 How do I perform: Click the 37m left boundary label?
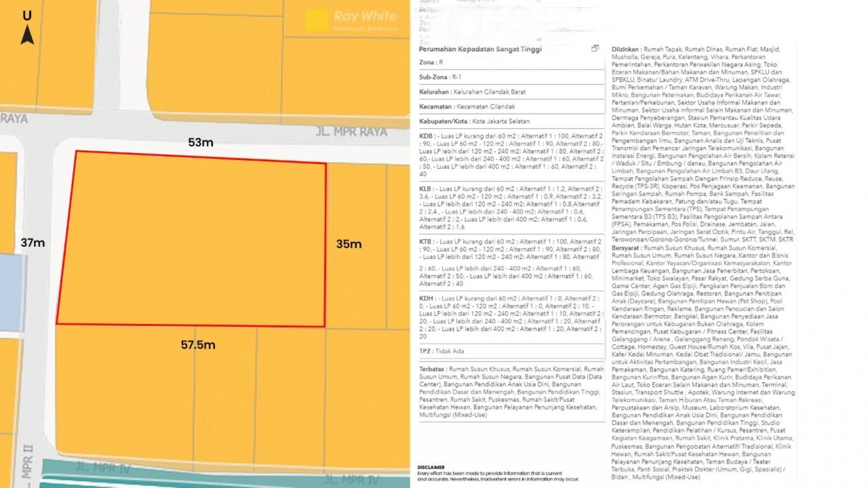click(x=32, y=243)
